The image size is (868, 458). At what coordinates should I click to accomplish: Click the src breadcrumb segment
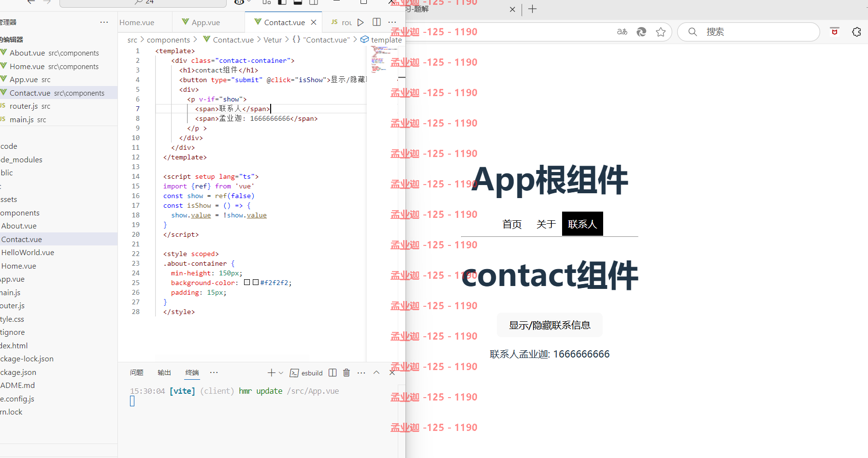pos(132,40)
